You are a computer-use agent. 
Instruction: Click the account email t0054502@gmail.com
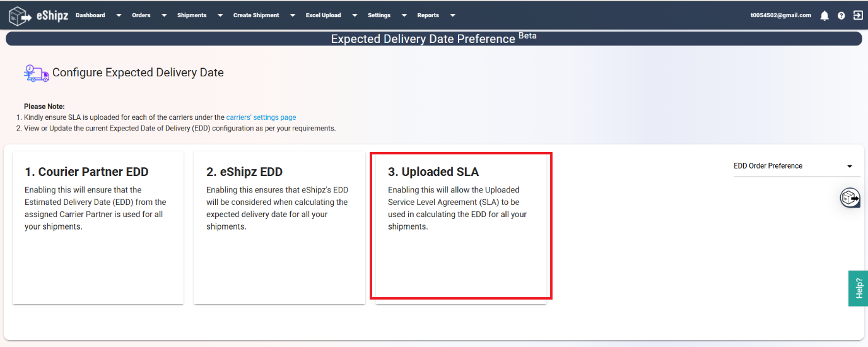click(x=781, y=15)
